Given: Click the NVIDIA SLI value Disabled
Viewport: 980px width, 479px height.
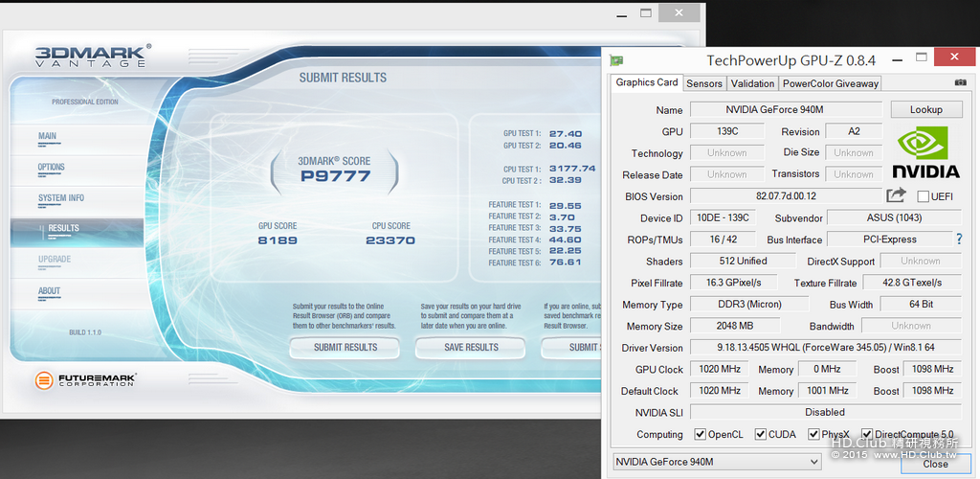Looking at the screenshot, I should coord(826,412).
